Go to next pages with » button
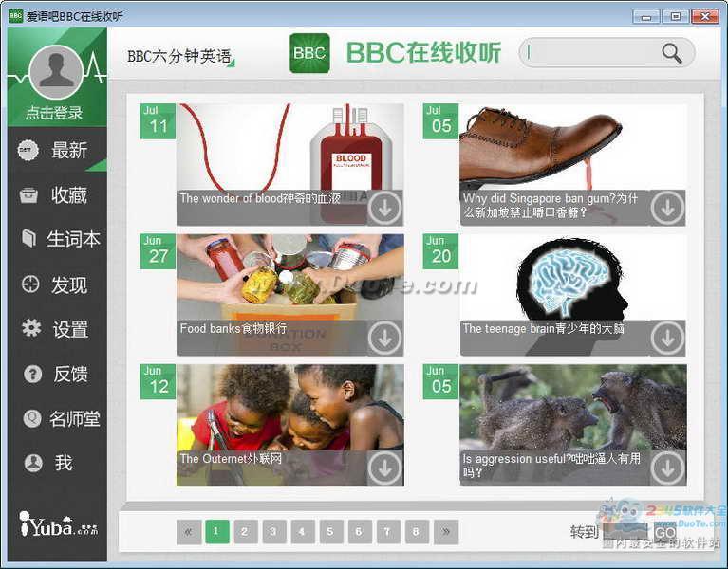This screenshot has height=569, width=728. (x=446, y=531)
